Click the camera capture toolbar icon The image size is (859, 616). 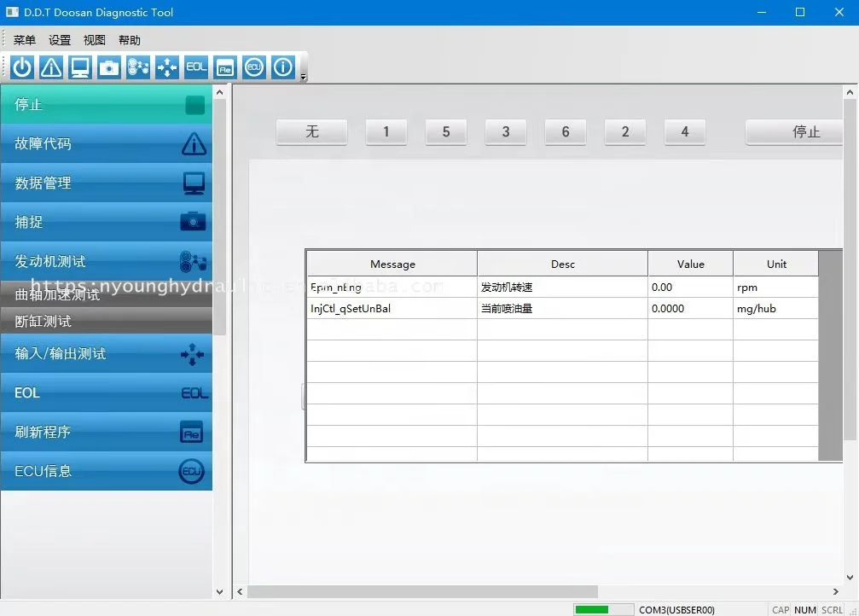click(x=109, y=67)
